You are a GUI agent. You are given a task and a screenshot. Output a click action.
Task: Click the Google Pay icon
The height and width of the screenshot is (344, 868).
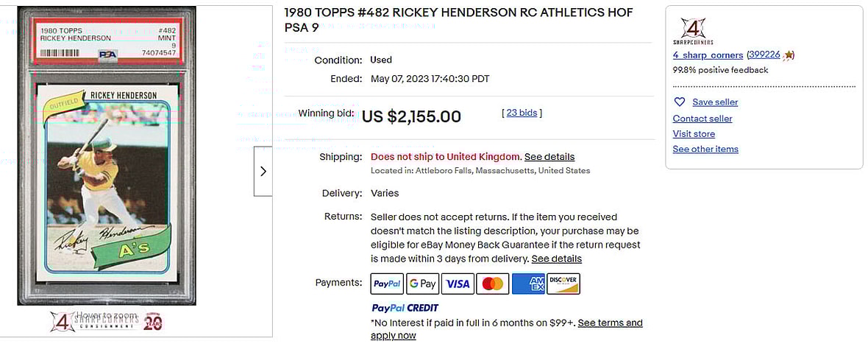click(422, 284)
